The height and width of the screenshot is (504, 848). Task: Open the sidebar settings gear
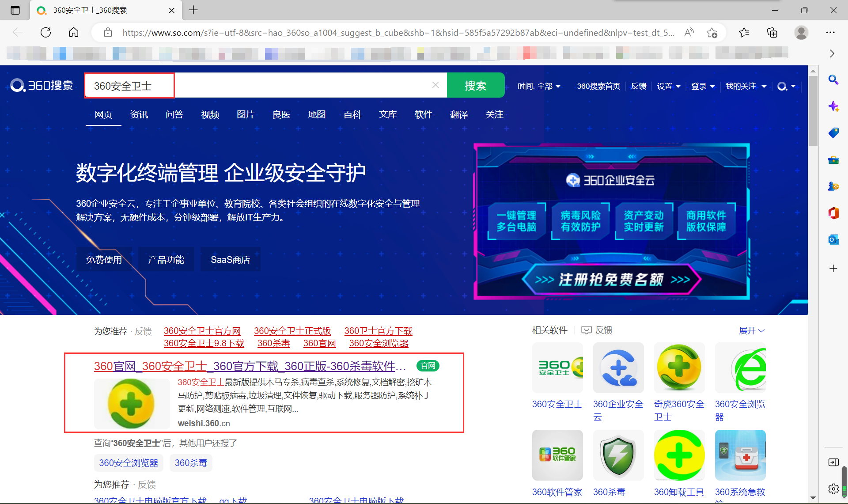[x=833, y=489]
